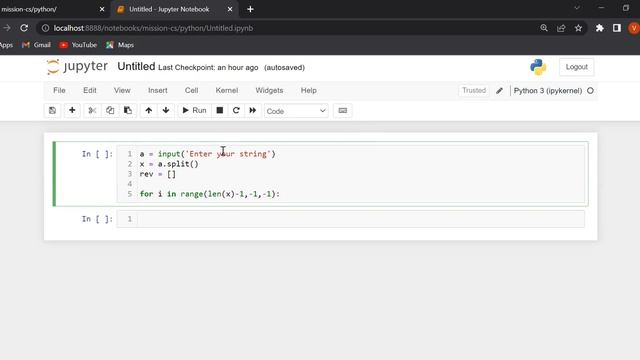Share this page icon
This screenshot has width=640, height=360.
(x=561, y=28)
